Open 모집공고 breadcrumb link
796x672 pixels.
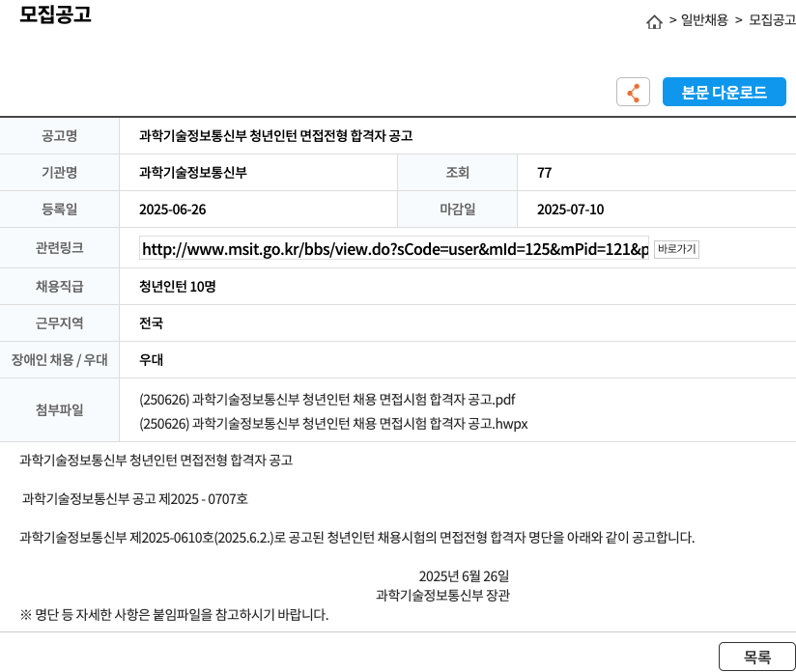pyautogui.click(x=772, y=20)
